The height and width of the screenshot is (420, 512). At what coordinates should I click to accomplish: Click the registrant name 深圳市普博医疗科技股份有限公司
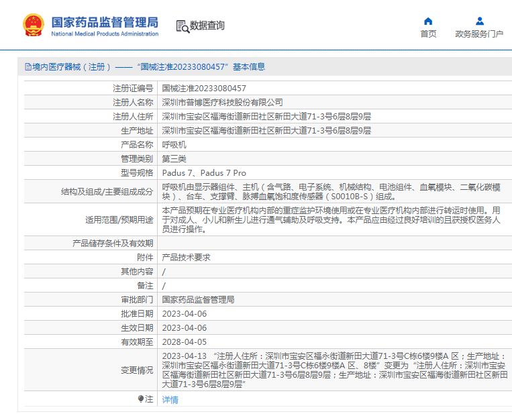(x=222, y=102)
